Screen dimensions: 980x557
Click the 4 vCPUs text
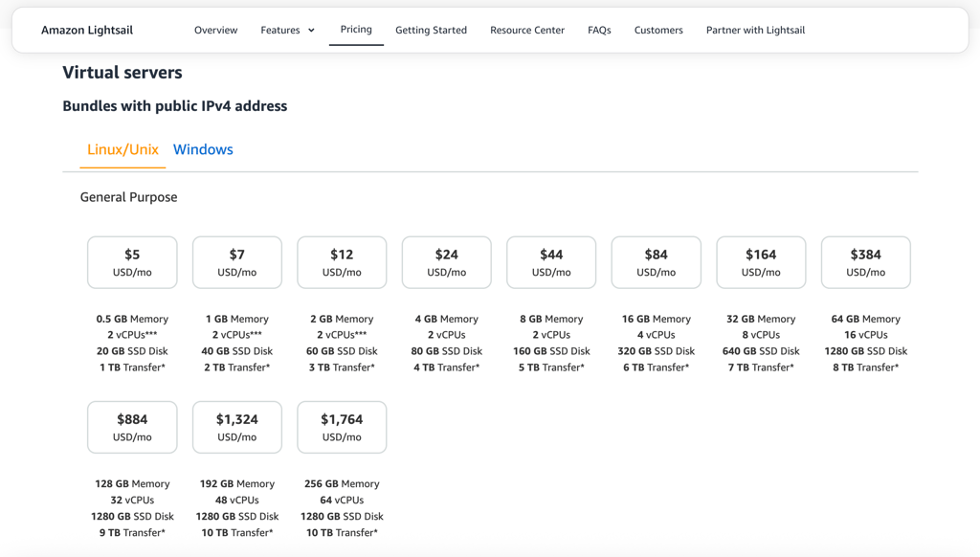pos(657,335)
